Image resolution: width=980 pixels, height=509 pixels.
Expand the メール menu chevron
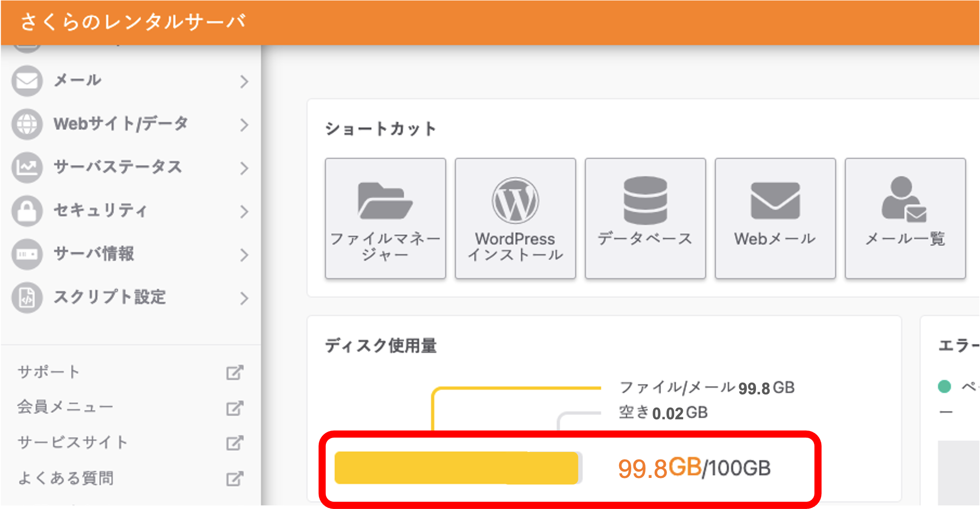coord(245,82)
